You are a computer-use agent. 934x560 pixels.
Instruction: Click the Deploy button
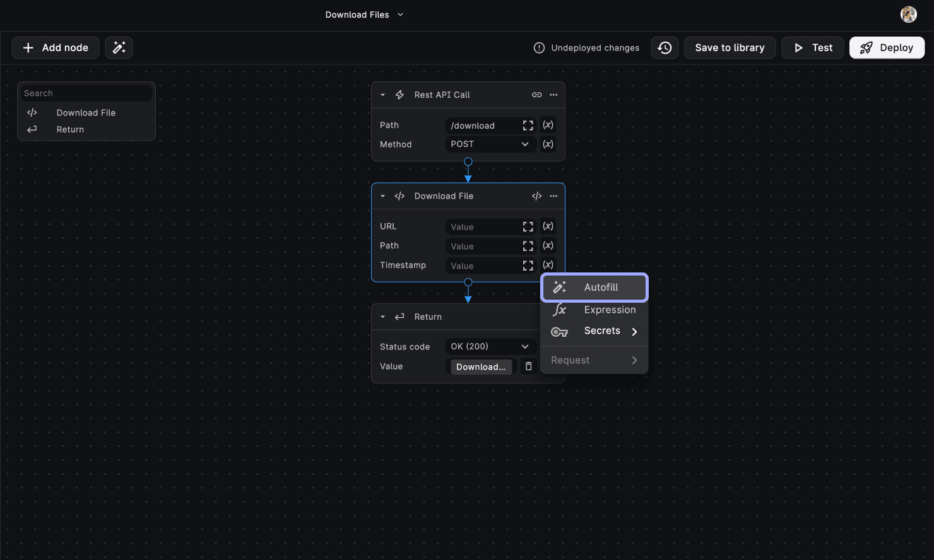click(887, 48)
